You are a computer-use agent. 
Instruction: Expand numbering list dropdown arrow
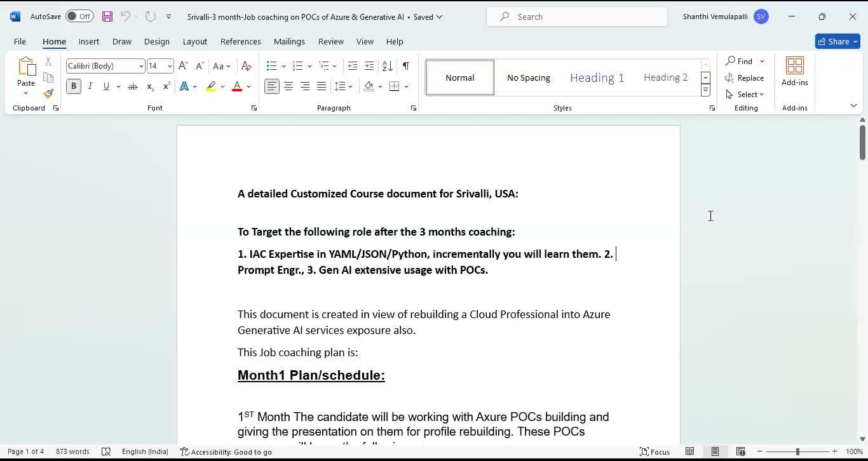309,66
